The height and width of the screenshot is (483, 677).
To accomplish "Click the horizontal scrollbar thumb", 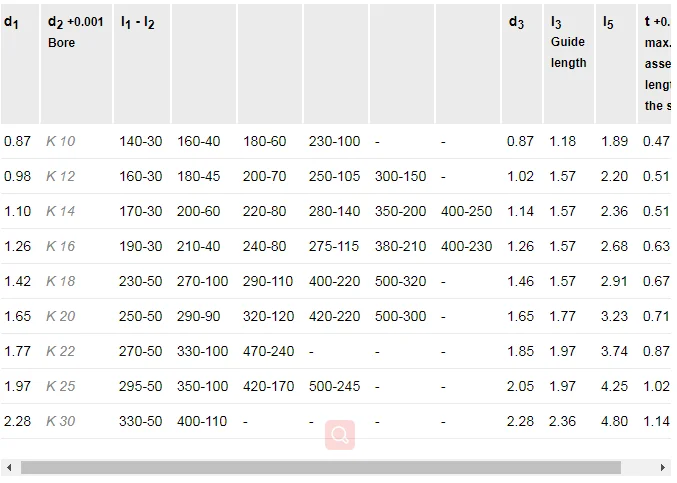I will coord(320,467).
